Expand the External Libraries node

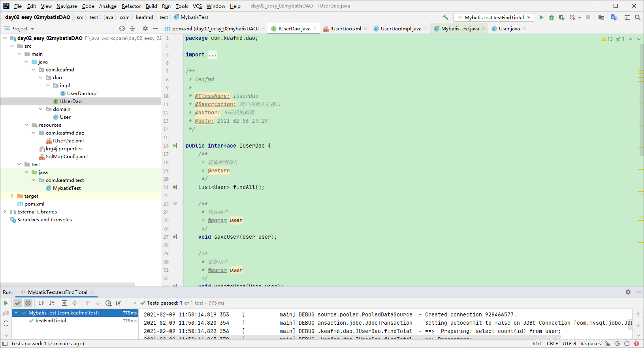click(5, 212)
